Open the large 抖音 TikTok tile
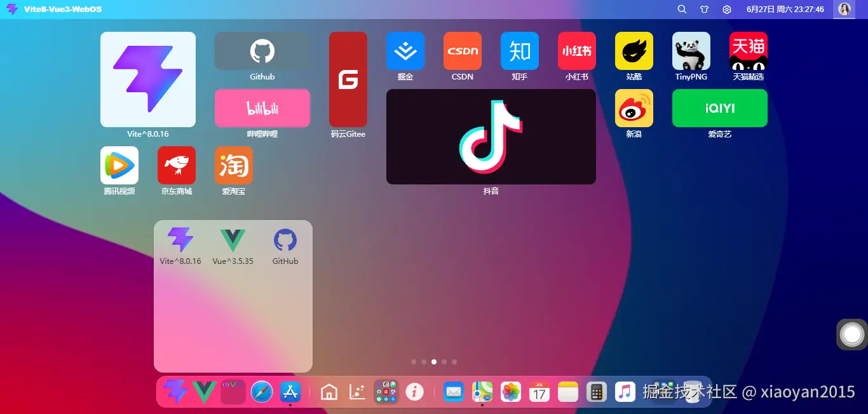Screen dimensions: 868x414 point(491,137)
